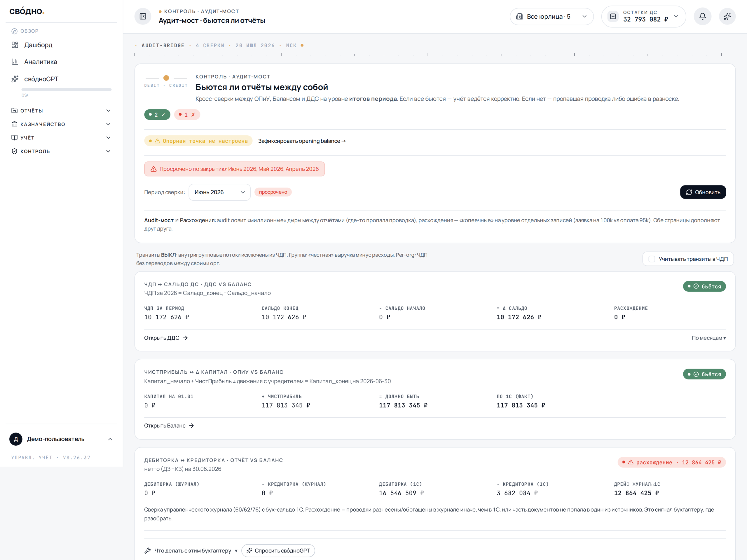Click the Демо-пользователь avatar
The height and width of the screenshot is (560, 747).
[16, 439]
